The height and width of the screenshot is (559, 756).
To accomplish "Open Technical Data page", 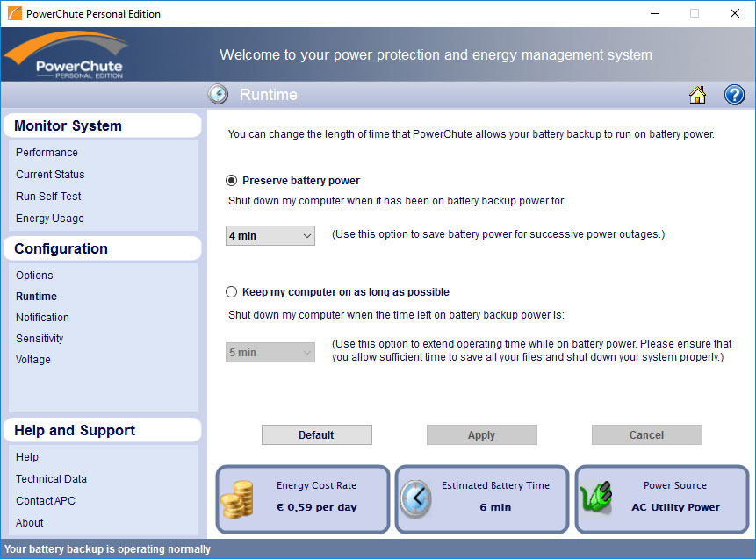I will (51, 479).
